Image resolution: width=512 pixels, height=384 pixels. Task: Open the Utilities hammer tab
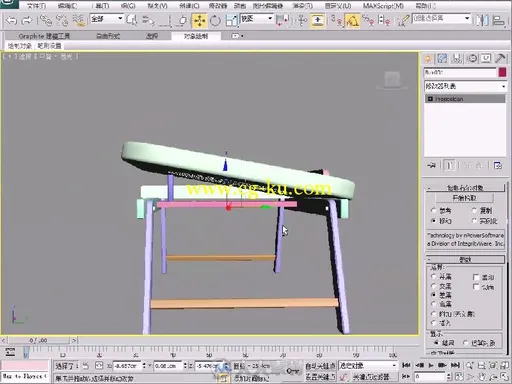click(500, 59)
